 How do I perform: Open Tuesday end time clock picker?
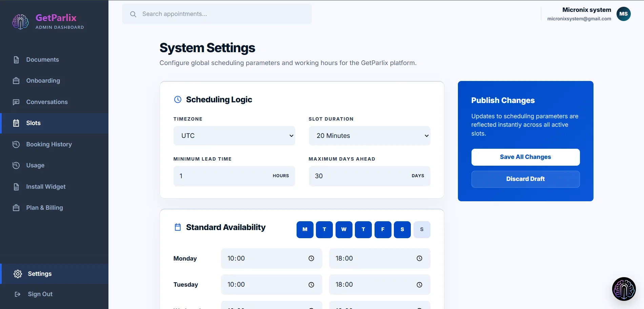pos(419,285)
